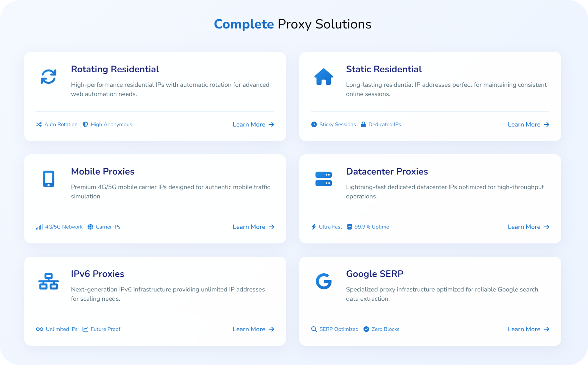Click the Complete Proxy Solutions page title
Image resolution: width=588 pixels, height=365 pixels.
[x=293, y=24]
